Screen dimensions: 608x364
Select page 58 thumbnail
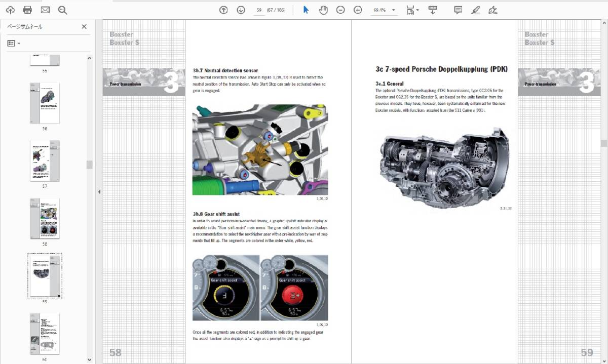coord(45,218)
